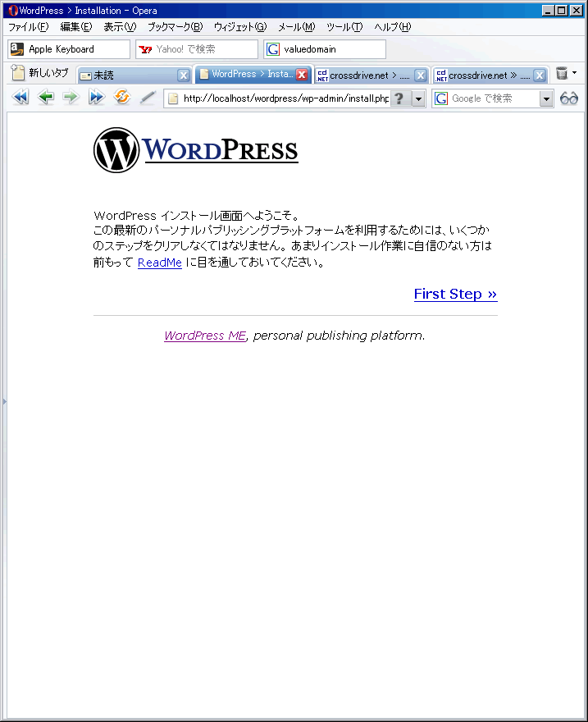Click the Google で検索 search field
The image size is (588, 722).
(x=495, y=98)
